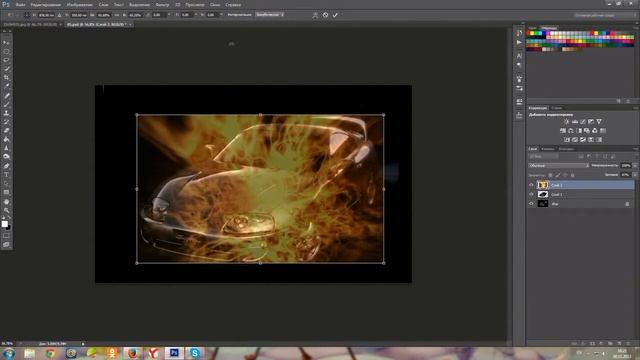640x360 pixels.
Task: Open the layer filter type dropdown
Action: (x=544, y=156)
